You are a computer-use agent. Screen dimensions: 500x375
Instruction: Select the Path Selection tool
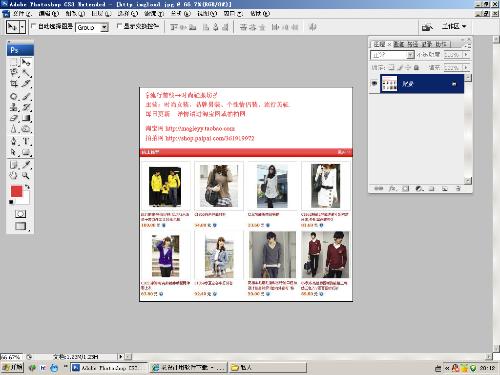14,152
